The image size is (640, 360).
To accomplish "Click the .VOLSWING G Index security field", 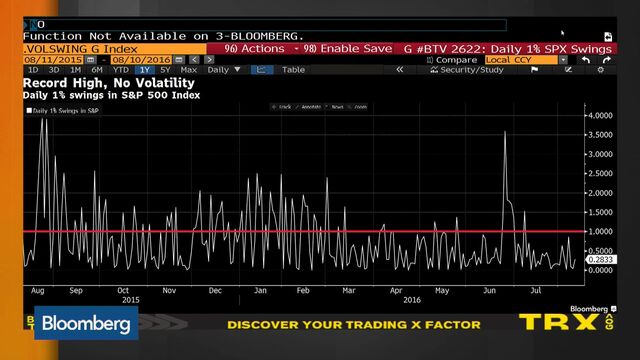I will (x=115, y=49).
